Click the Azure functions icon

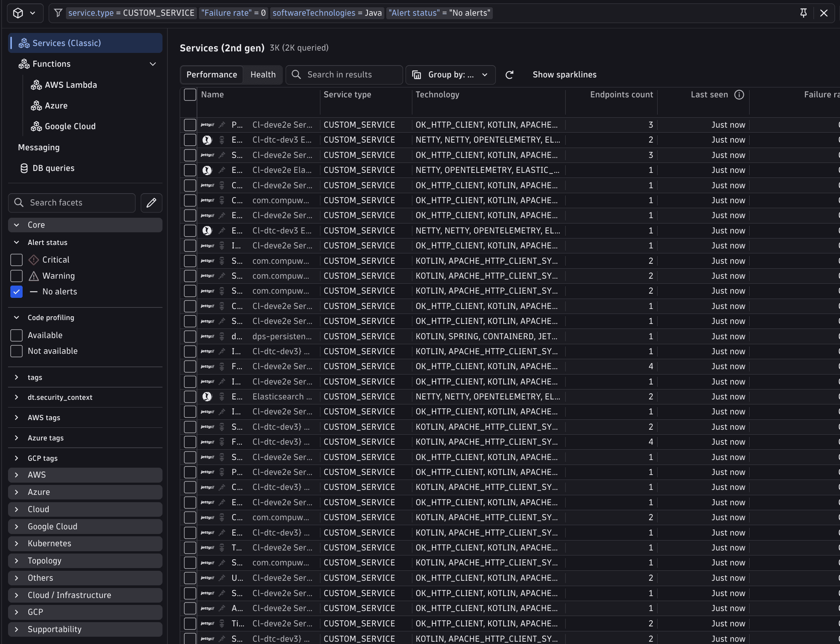coord(36,105)
